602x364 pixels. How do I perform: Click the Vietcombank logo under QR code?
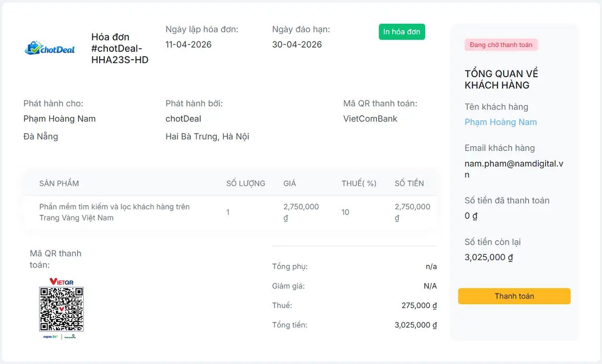70,337
